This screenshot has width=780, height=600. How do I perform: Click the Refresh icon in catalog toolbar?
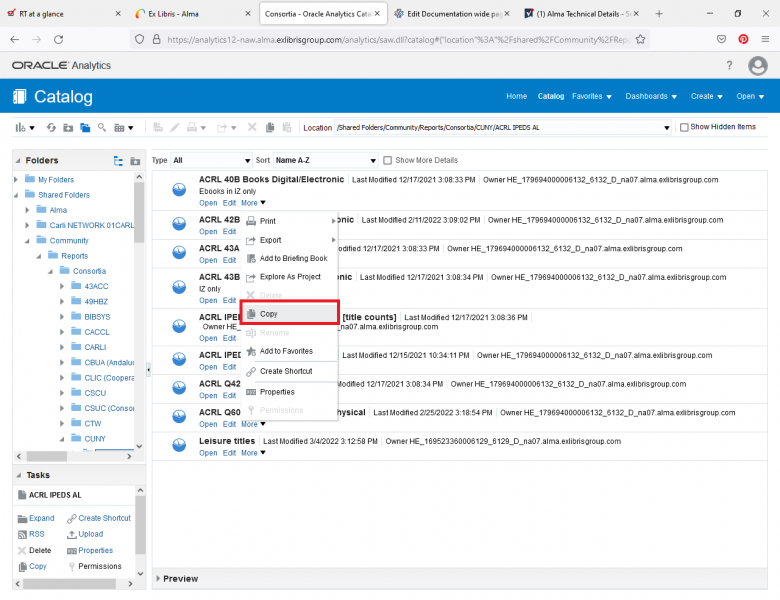(x=51, y=128)
